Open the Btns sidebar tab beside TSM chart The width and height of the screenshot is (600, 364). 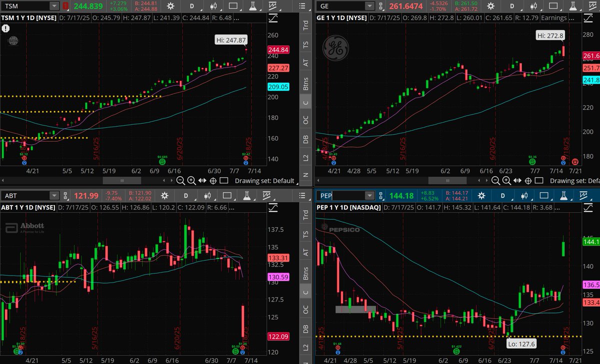[x=306, y=83]
